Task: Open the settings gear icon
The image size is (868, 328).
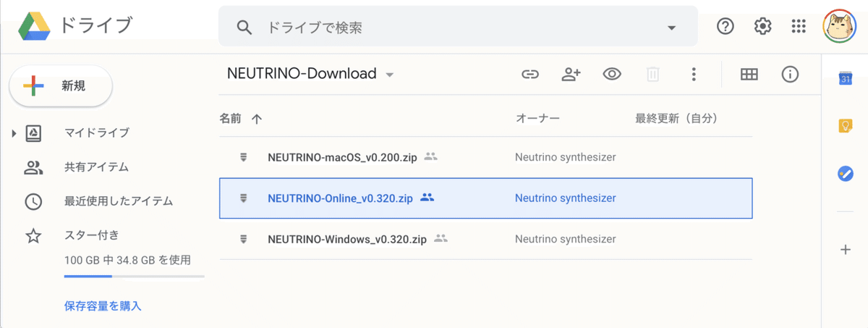Action: (762, 27)
